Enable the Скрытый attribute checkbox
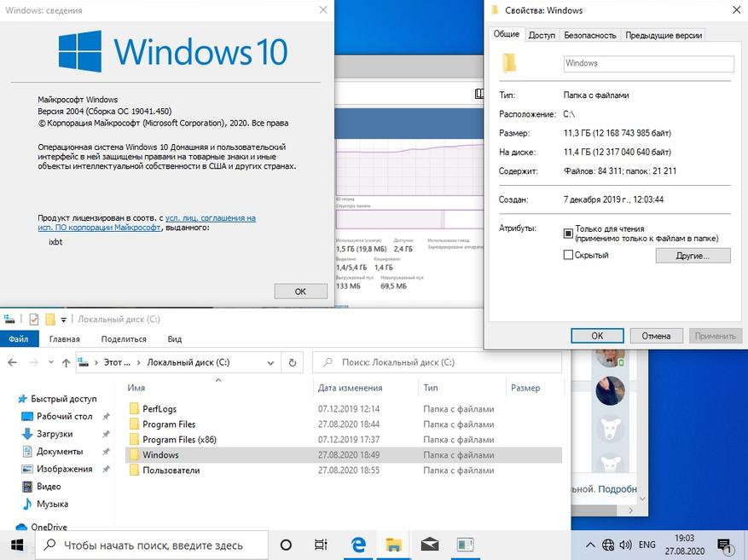748x560 pixels. pyautogui.click(x=568, y=255)
